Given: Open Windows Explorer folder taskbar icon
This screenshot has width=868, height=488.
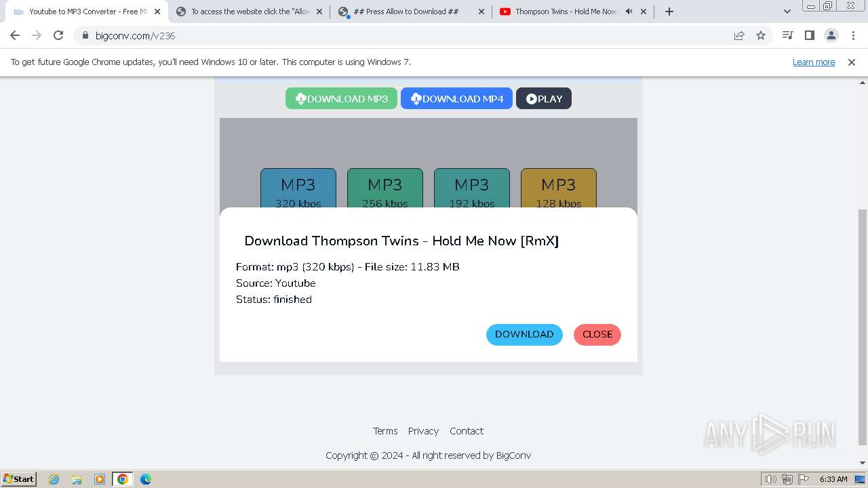Looking at the screenshot, I should pyautogui.click(x=77, y=479).
